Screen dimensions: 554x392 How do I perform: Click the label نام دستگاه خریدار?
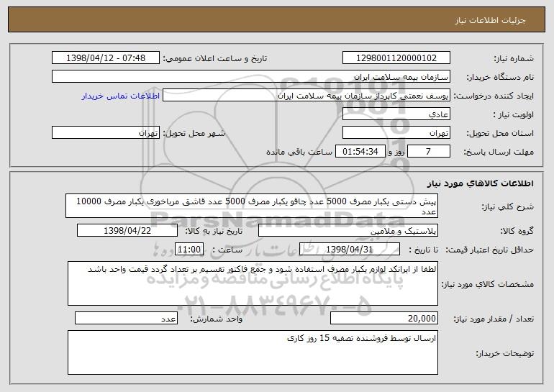click(x=501, y=77)
